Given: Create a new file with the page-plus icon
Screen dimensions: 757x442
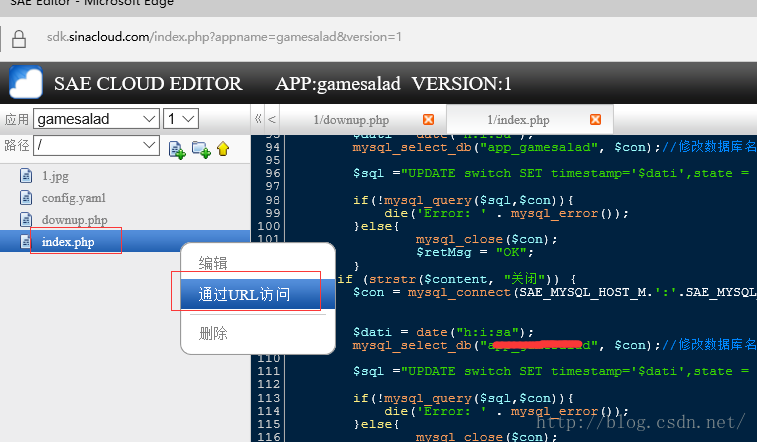Looking at the screenshot, I should [177, 150].
